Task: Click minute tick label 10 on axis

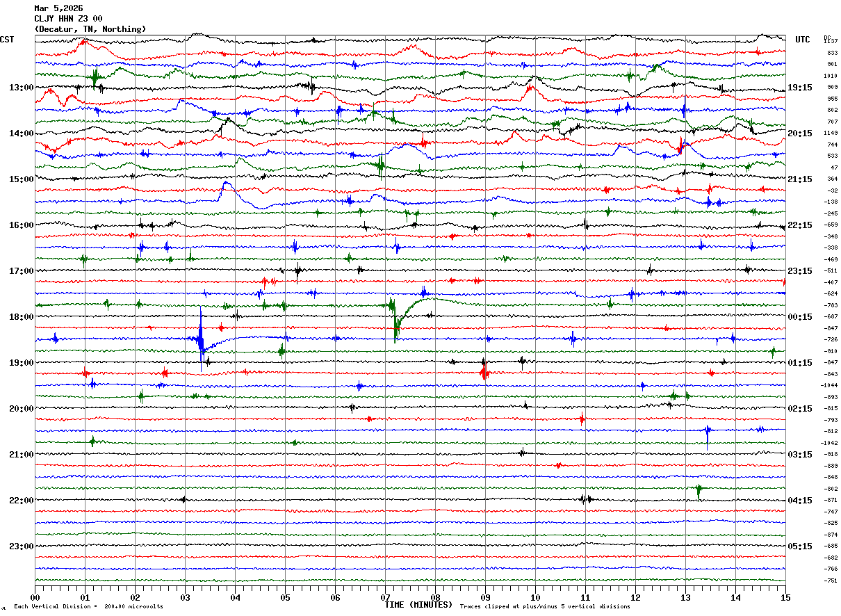Action: click(535, 597)
